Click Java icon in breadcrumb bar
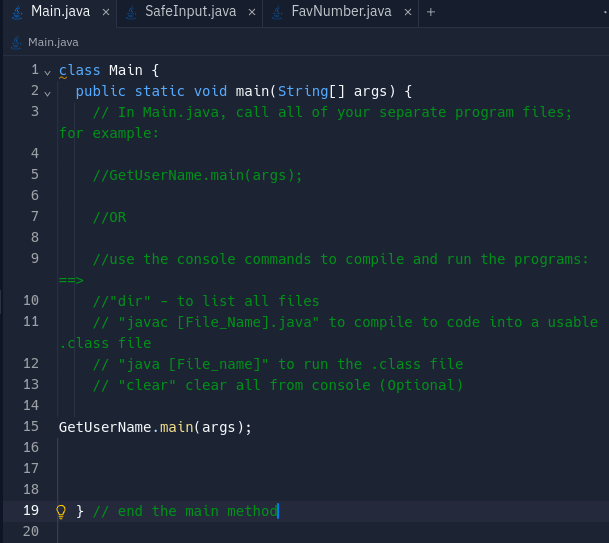The image size is (609, 543). (x=16, y=42)
